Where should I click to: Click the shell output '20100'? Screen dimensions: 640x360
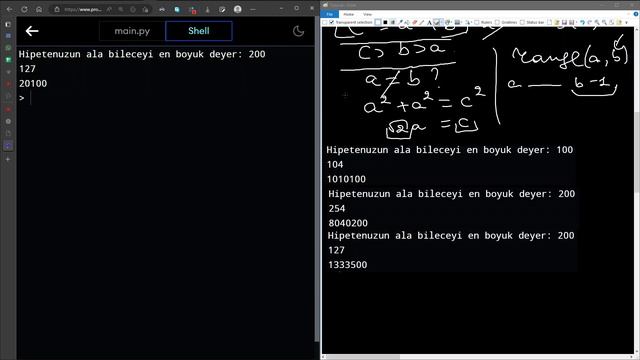pos(33,84)
